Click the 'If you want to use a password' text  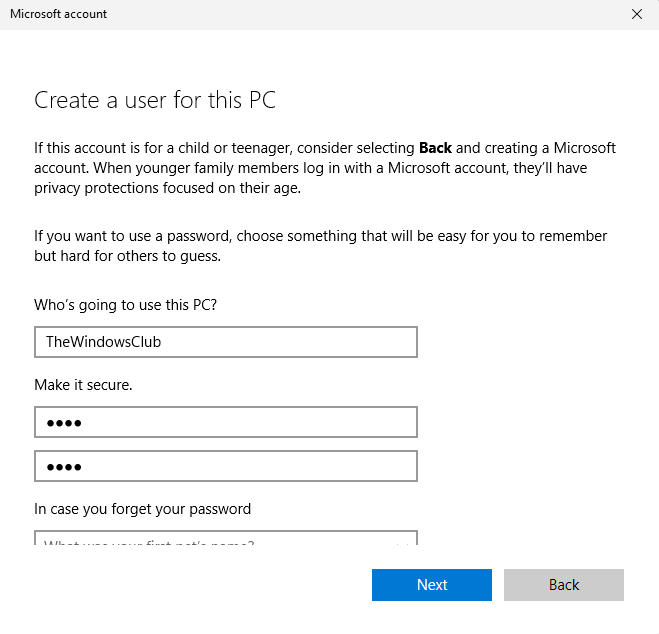coord(132,237)
